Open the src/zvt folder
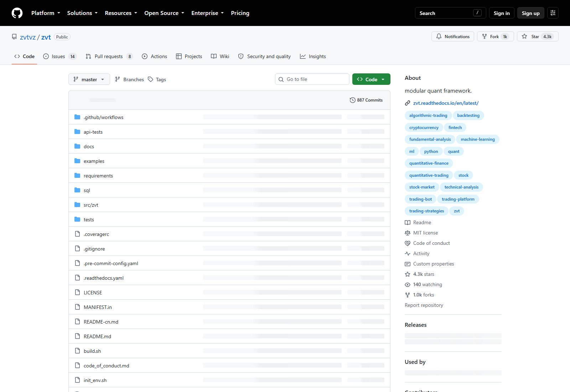The image size is (570, 392). 91,205
